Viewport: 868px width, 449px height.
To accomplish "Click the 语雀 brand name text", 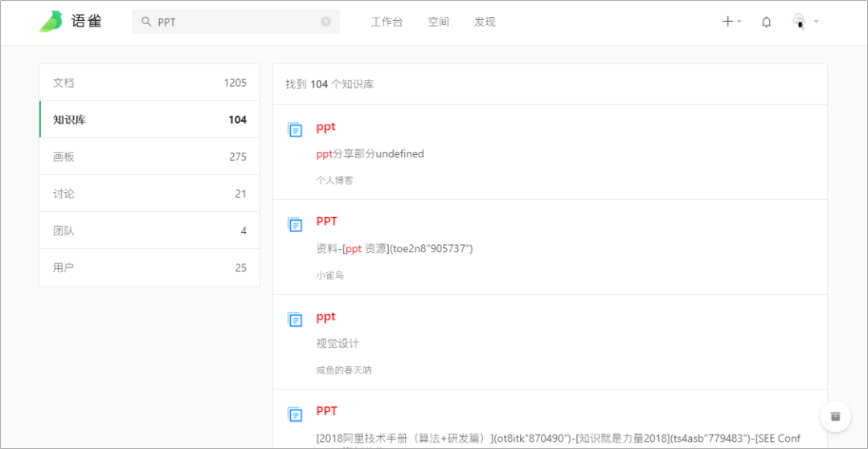I will point(86,22).
